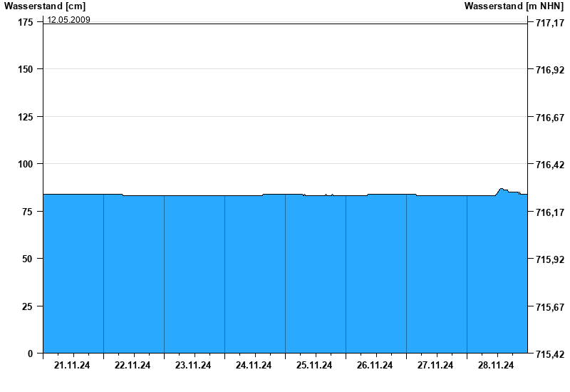Click the 715,92 value on right axis
Screen dimensions: 570x392
coord(550,259)
